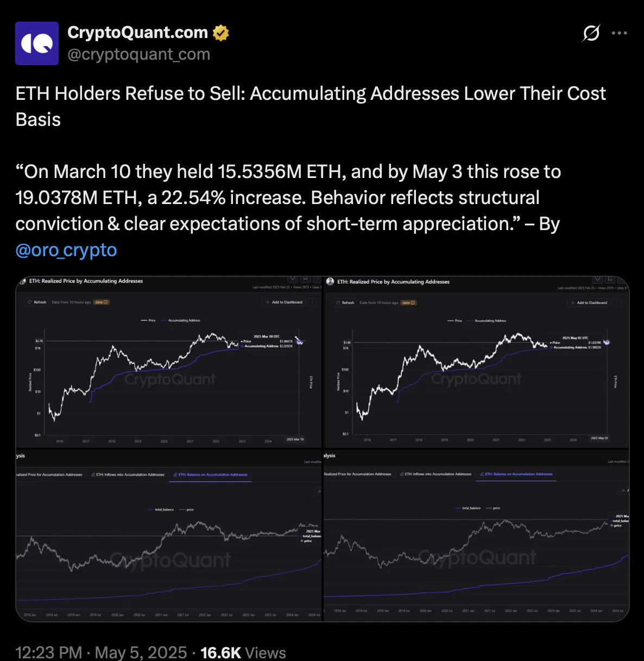644x661 pixels.
Task: Select ETH: Inflows into Accumulation Addresses tab, bottom-right
Action: pyautogui.click(x=436, y=474)
